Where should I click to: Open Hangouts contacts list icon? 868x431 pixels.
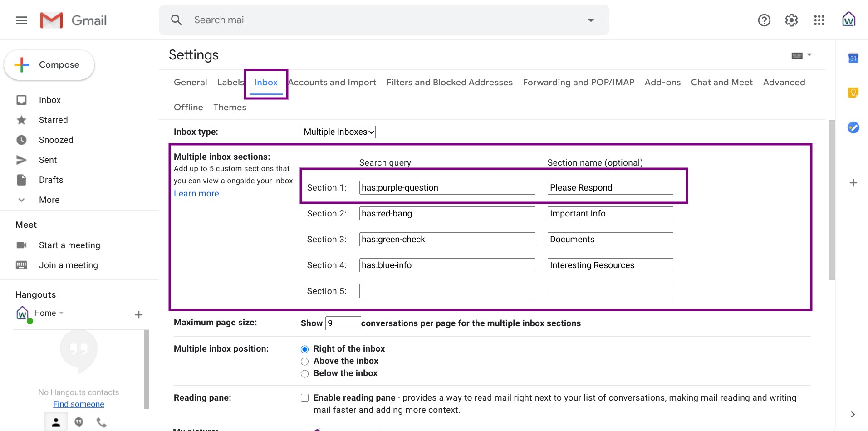tap(56, 422)
